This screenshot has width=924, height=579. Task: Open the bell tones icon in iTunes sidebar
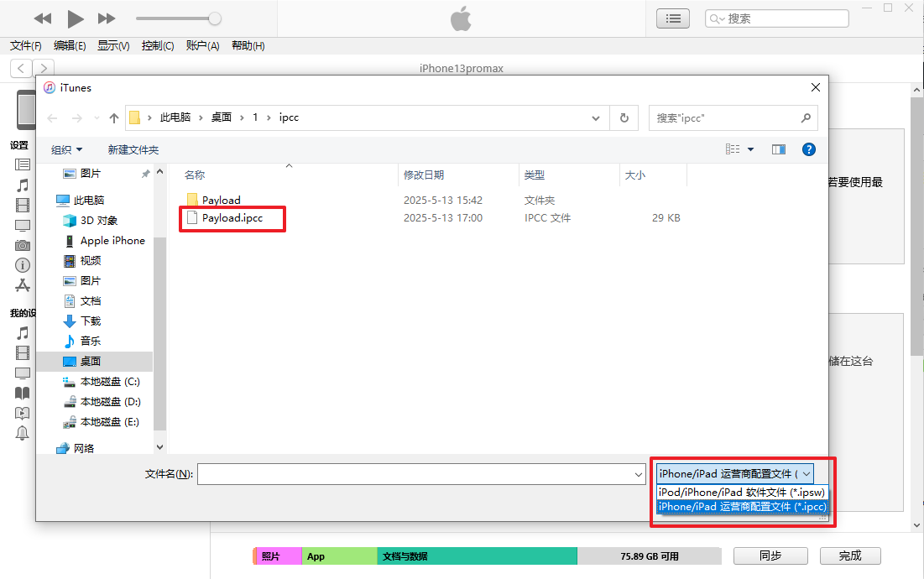pyautogui.click(x=23, y=433)
